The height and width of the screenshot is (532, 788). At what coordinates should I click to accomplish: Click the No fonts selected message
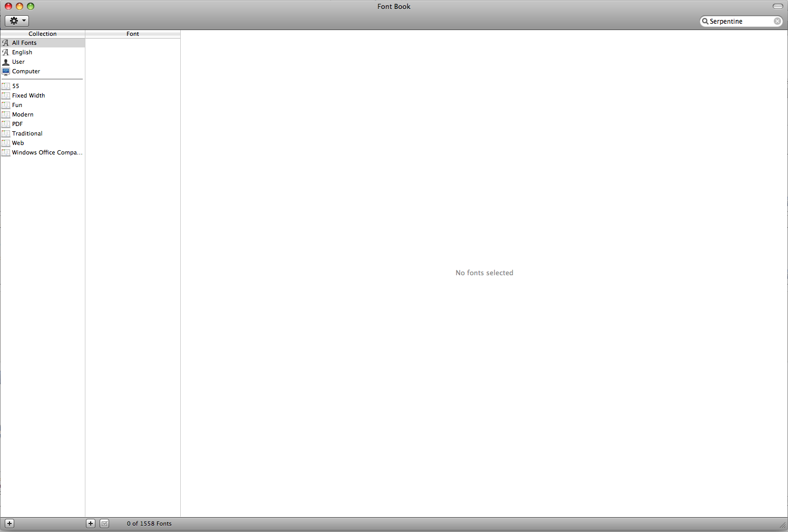(484, 273)
